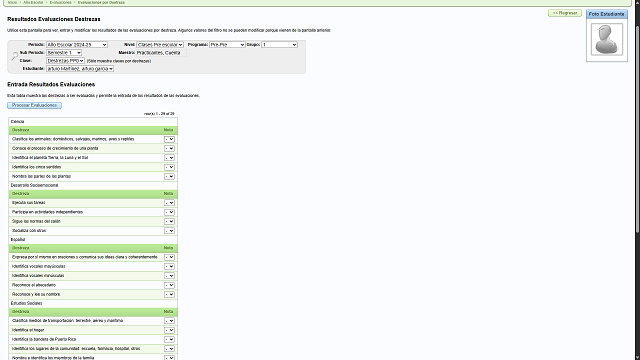Image resolution: width=640 pixels, height=360 pixels.
Task: Open the Sub Período dropdown
Action: [x=64, y=53]
